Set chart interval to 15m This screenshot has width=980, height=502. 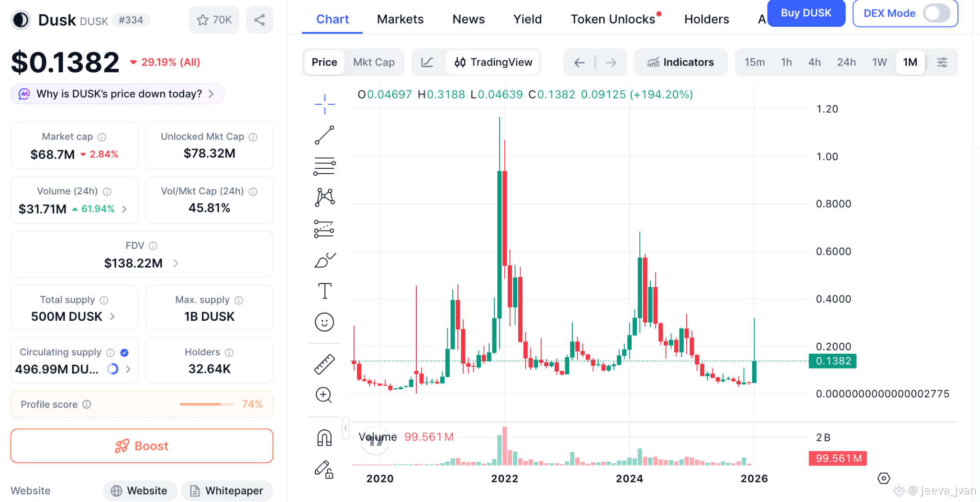coord(755,62)
